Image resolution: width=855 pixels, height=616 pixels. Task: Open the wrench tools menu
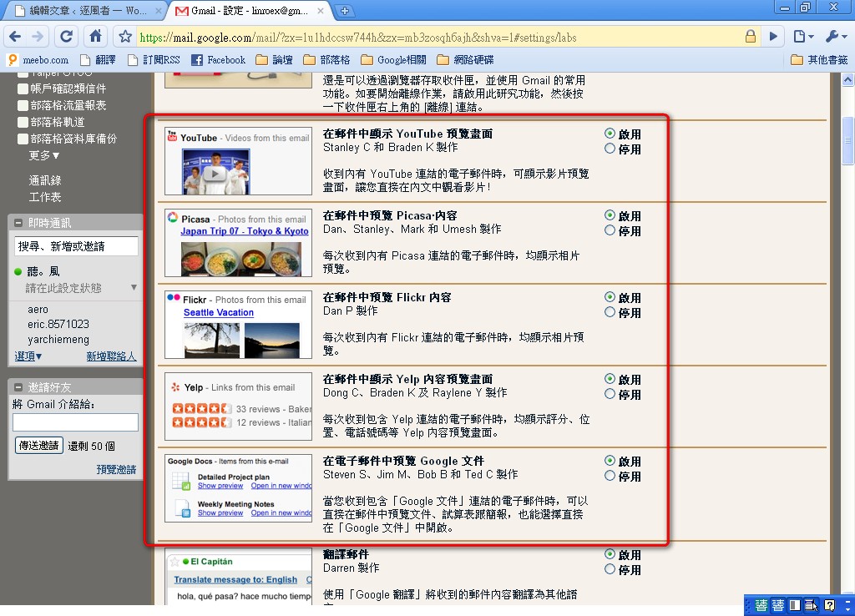tap(835, 37)
